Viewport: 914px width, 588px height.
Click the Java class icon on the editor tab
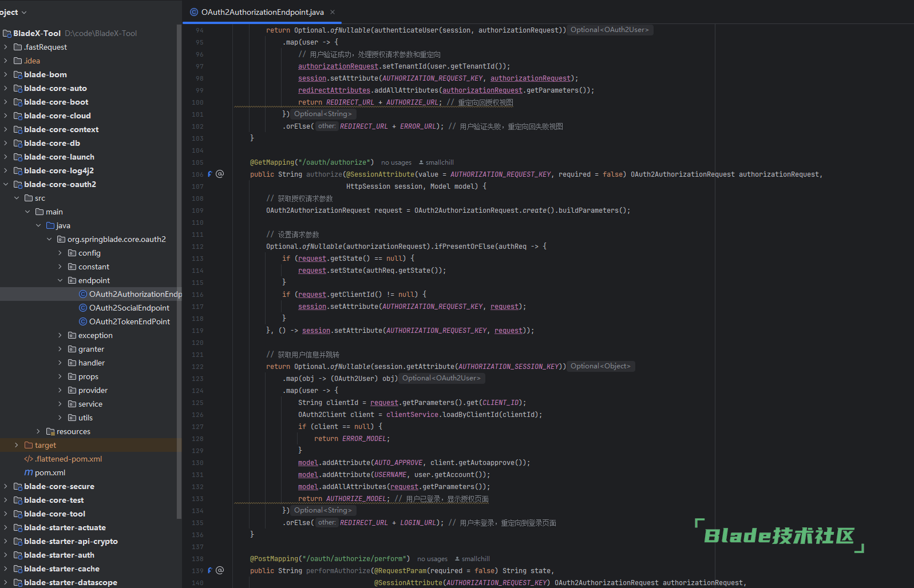[194, 12]
